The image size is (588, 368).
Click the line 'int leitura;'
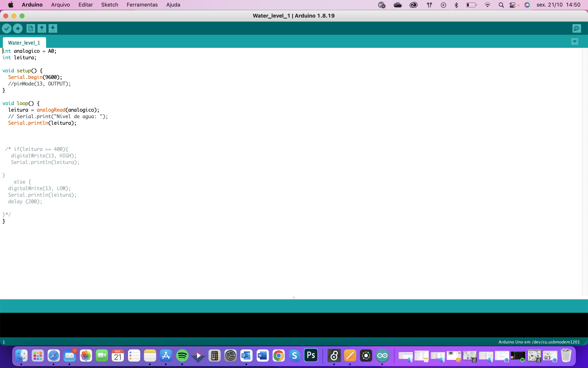pyautogui.click(x=19, y=57)
